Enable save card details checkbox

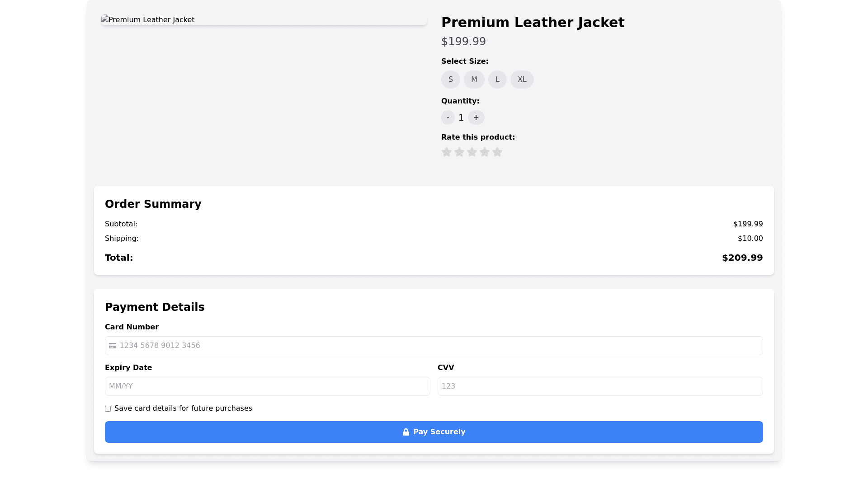[108, 409]
